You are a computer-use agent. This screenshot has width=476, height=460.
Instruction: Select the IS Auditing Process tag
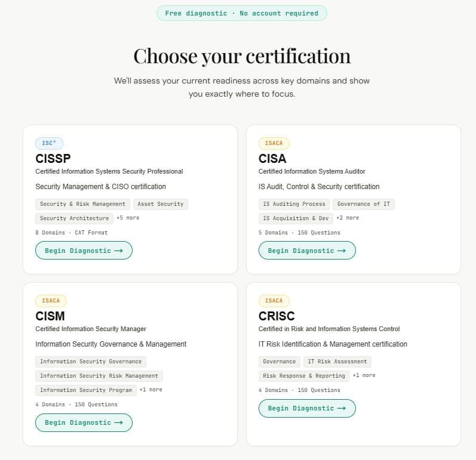pyautogui.click(x=294, y=204)
